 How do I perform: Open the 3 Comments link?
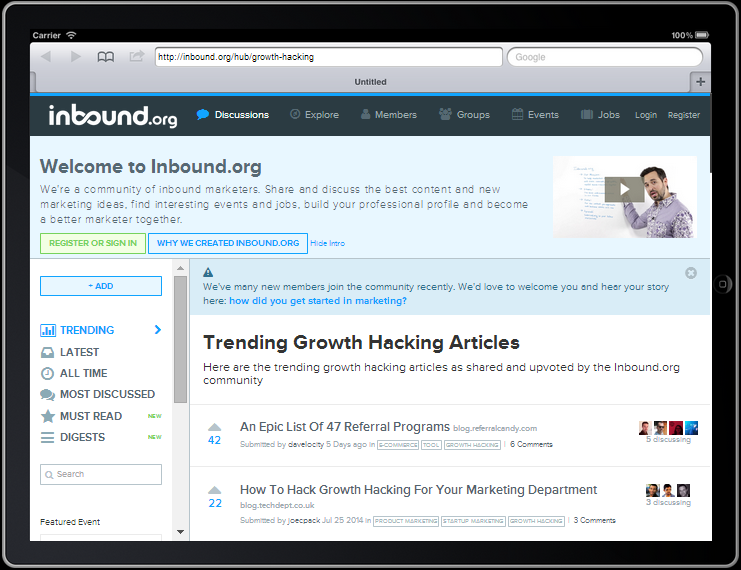pyautogui.click(x=595, y=520)
